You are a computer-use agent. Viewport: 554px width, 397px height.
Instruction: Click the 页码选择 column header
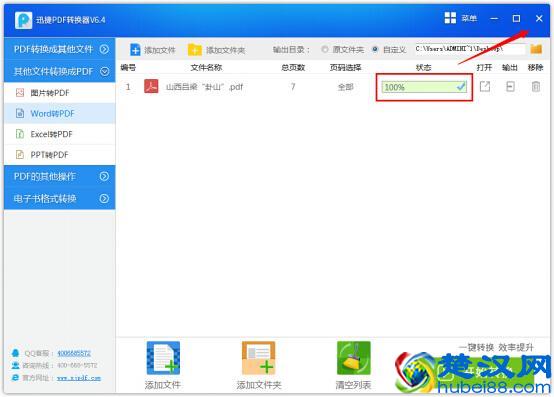[x=345, y=67]
